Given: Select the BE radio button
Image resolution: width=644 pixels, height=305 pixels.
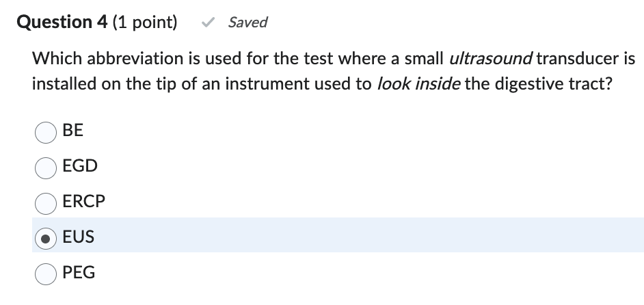Looking at the screenshot, I should (46, 131).
